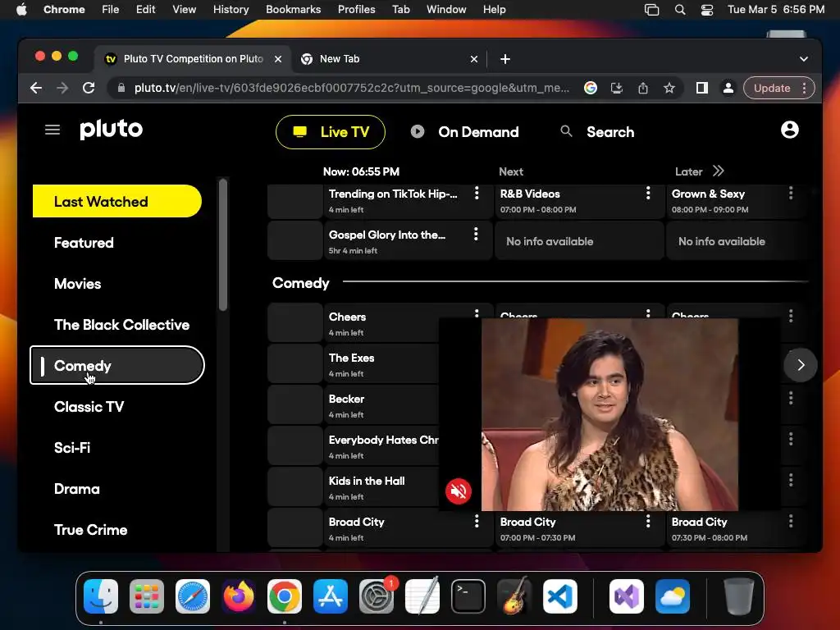Select the Comedy category
This screenshot has width=840, height=630.
(116, 365)
